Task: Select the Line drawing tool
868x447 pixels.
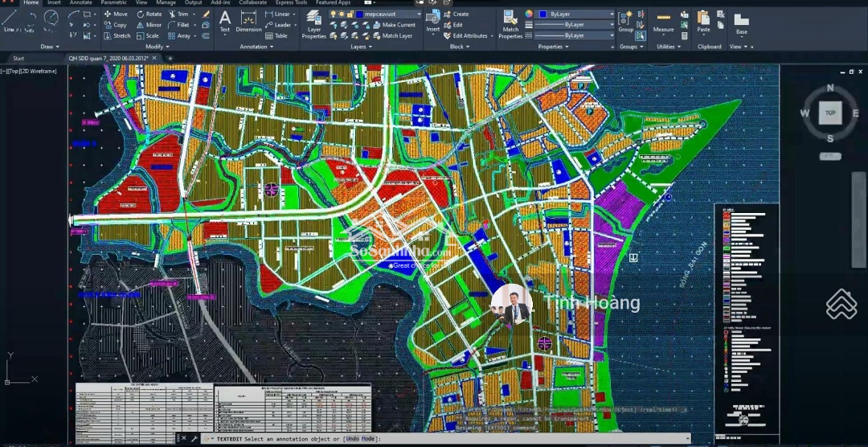Action: 10,19
